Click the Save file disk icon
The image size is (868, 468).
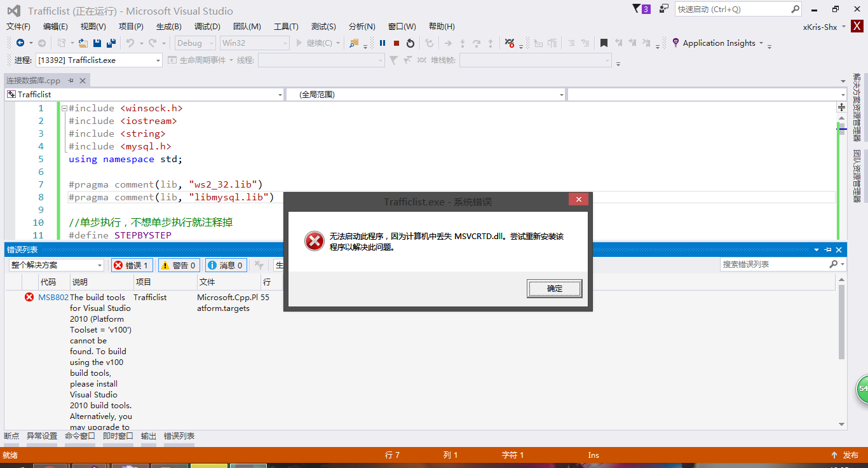(x=97, y=43)
